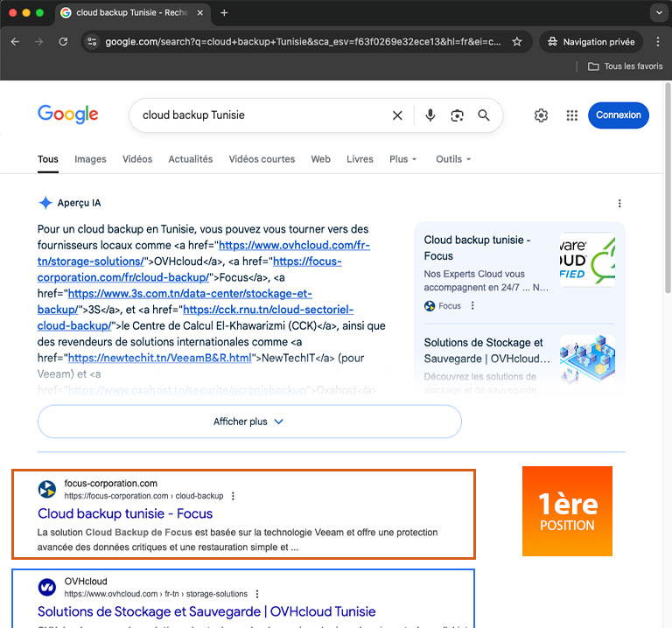Expand AI overview with Afficher plus
Screen dimensions: 672x628
coord(249,422)
